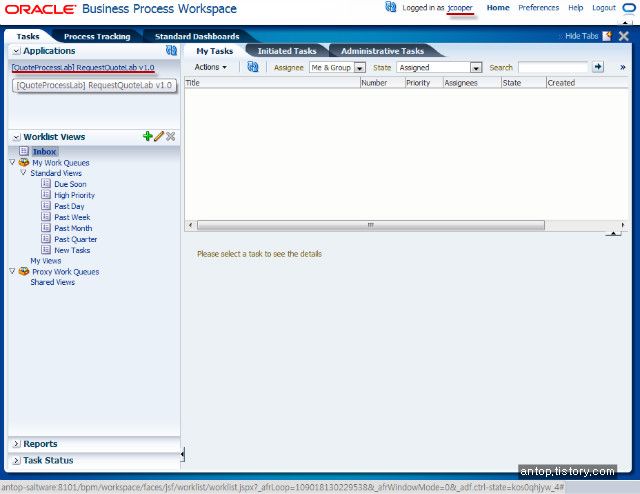Sort by the Title column header
Screen dimensions: 640x494
tap(272, 83)
